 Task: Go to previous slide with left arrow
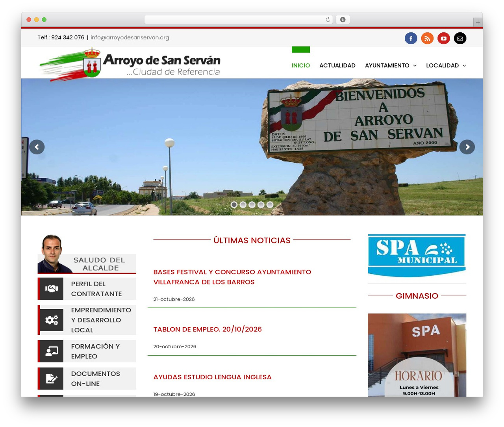[37, 147]
